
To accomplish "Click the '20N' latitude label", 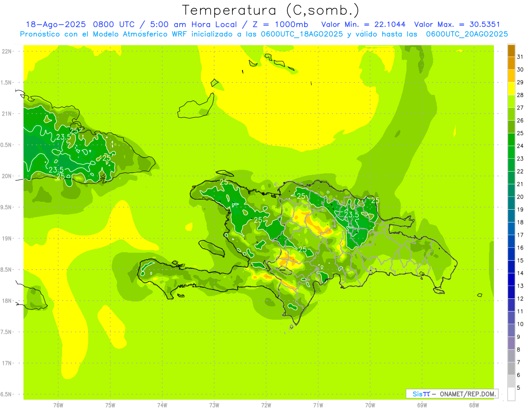I will (8, 176).
